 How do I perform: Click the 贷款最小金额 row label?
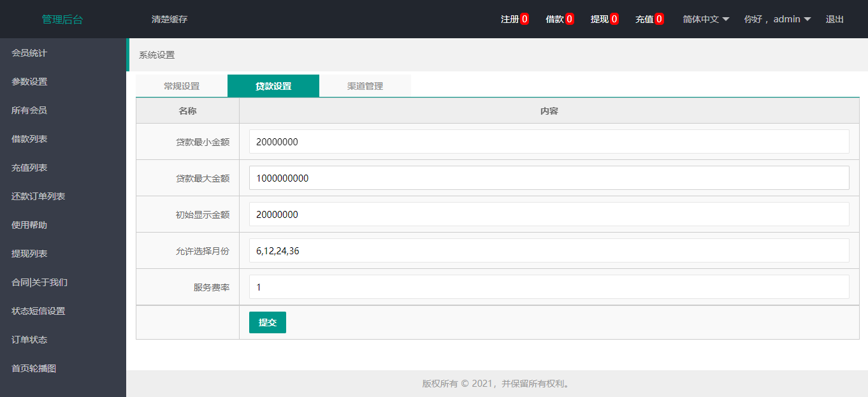point(203,142)
